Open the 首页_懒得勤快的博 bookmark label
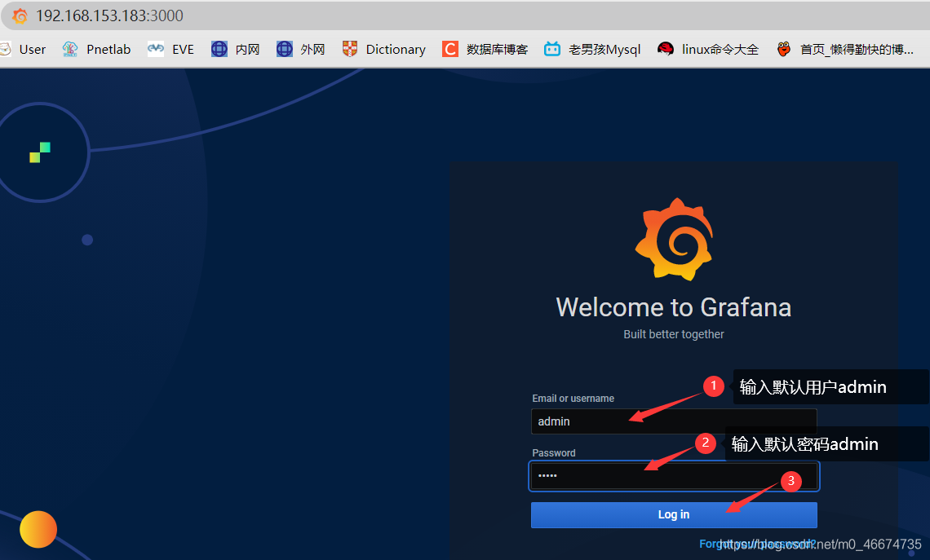Viewport: 930px width, 560px height. point(857,49)
